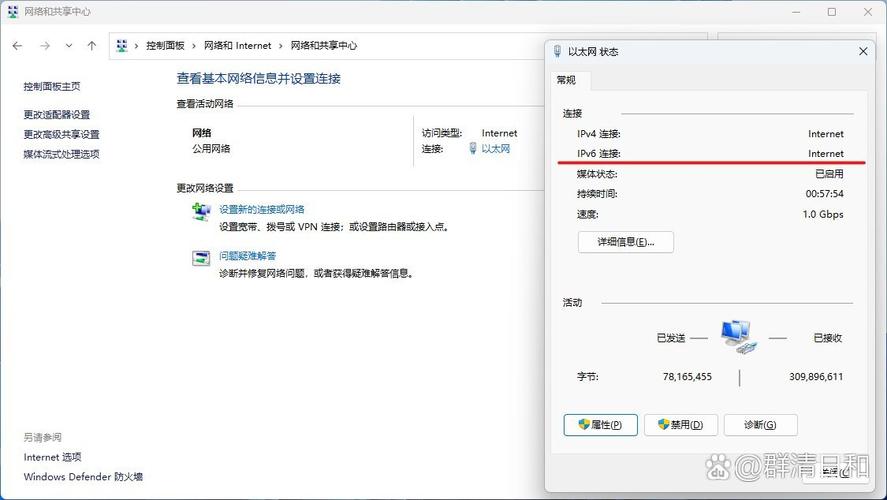Click the Ethernet adapter icon beside 以太网

pos(473,149)
